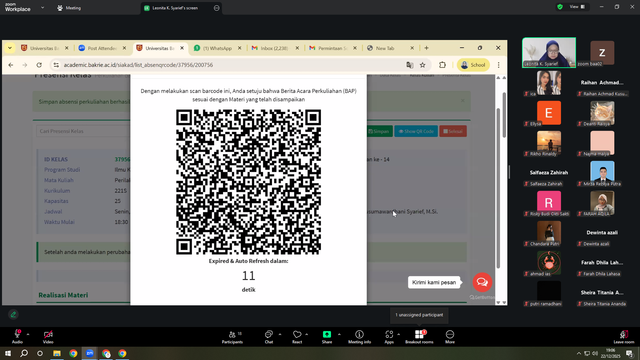Open School profile button in Chrome

473,65
